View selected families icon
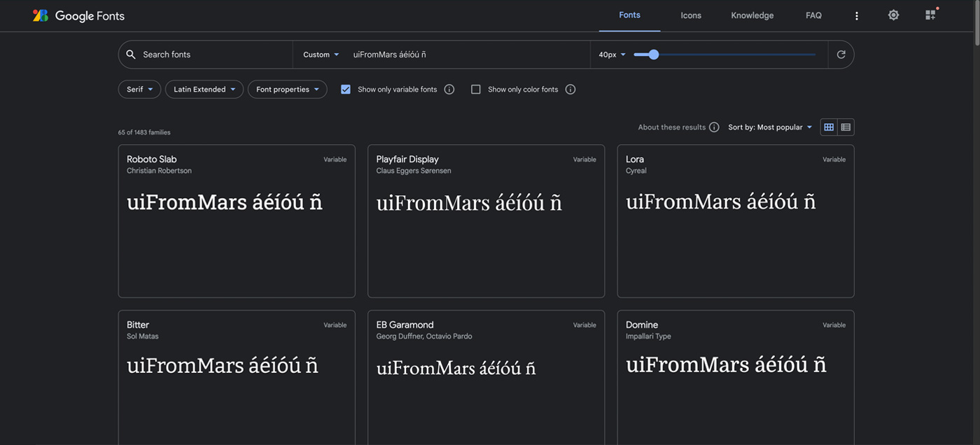 pos(930,15)
